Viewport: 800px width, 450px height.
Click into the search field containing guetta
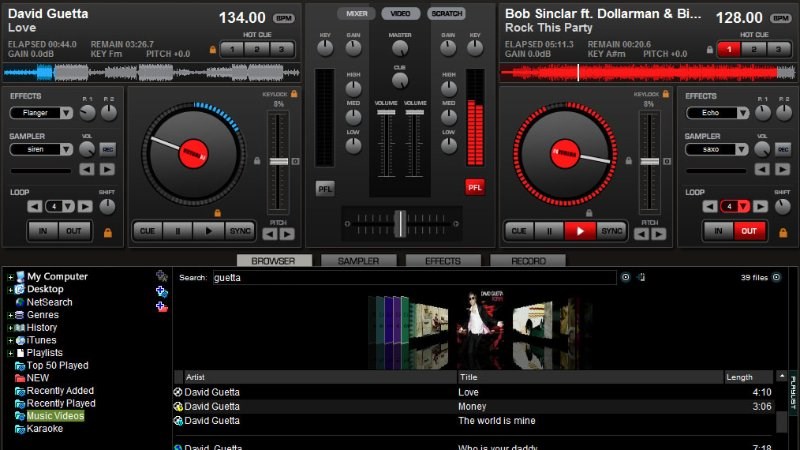pos(414,278)
